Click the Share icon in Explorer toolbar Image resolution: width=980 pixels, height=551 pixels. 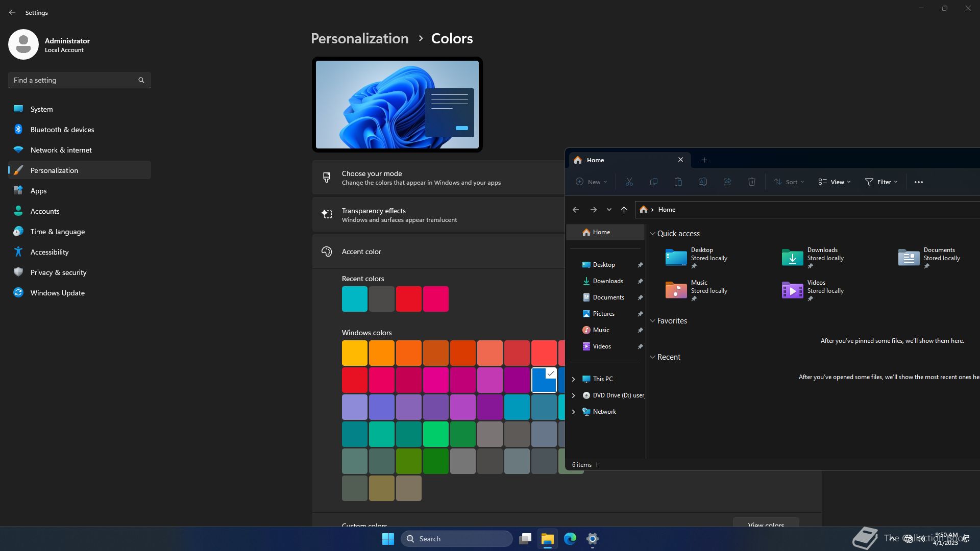[x=727, y=182]
